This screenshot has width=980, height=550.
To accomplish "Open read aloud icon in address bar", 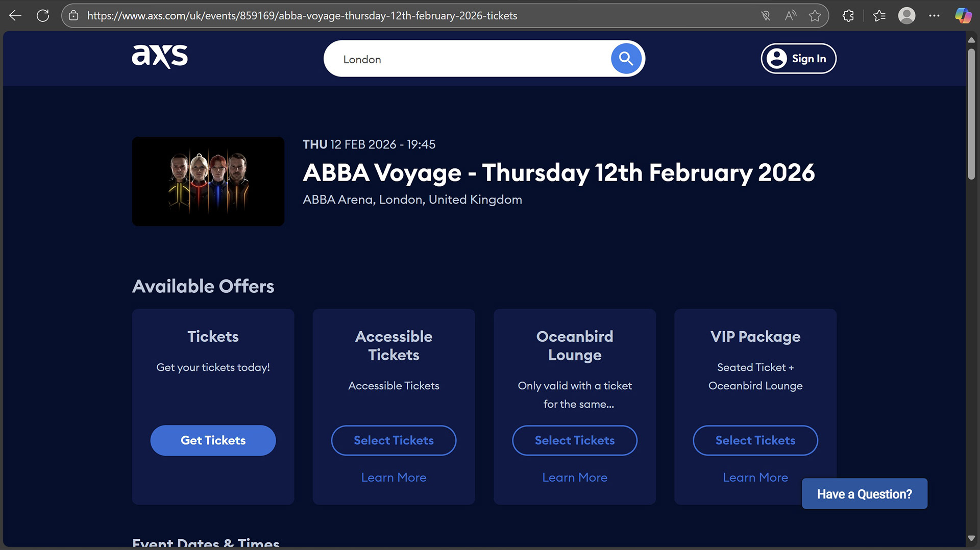I will point(790,15).
